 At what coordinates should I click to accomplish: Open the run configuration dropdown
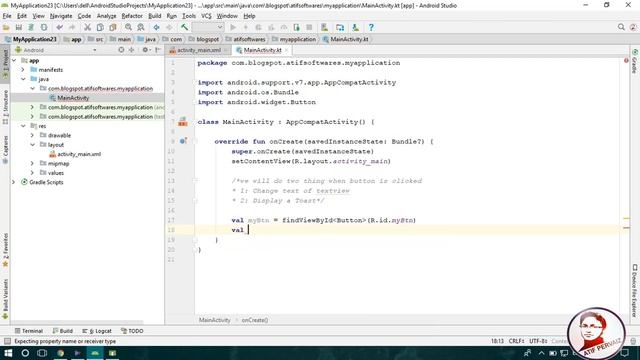point(208,27)
